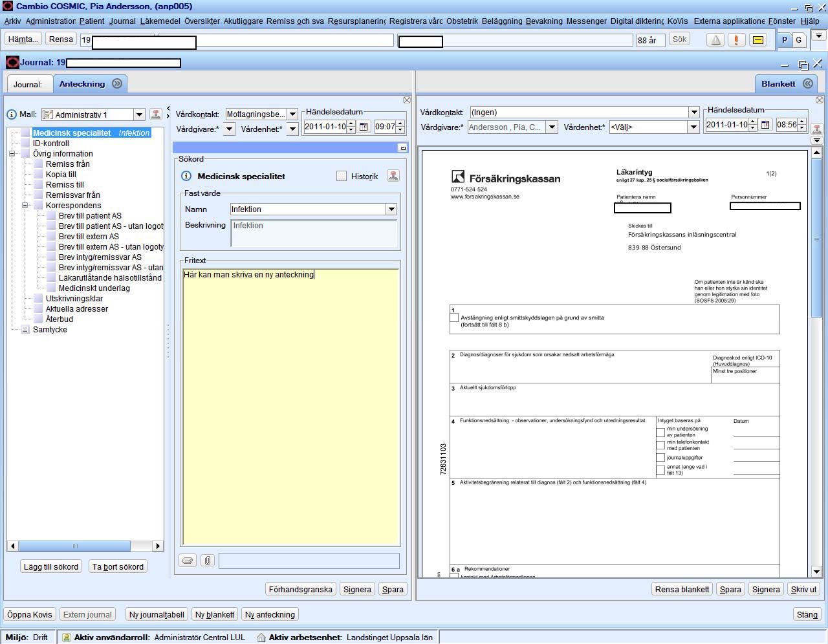This screenshot has height=644, width=828.
Task: Click the Rensa blankett button
Action: (682, 589)
